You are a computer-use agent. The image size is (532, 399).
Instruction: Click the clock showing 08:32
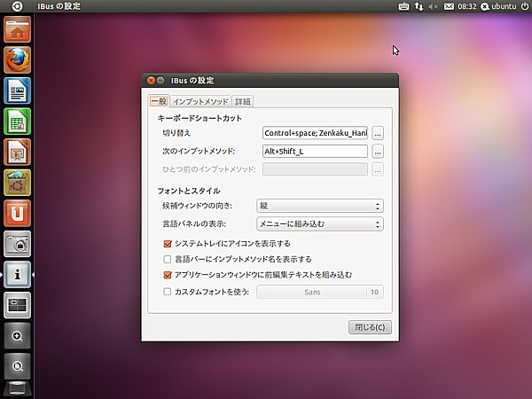tap(467, 6)
